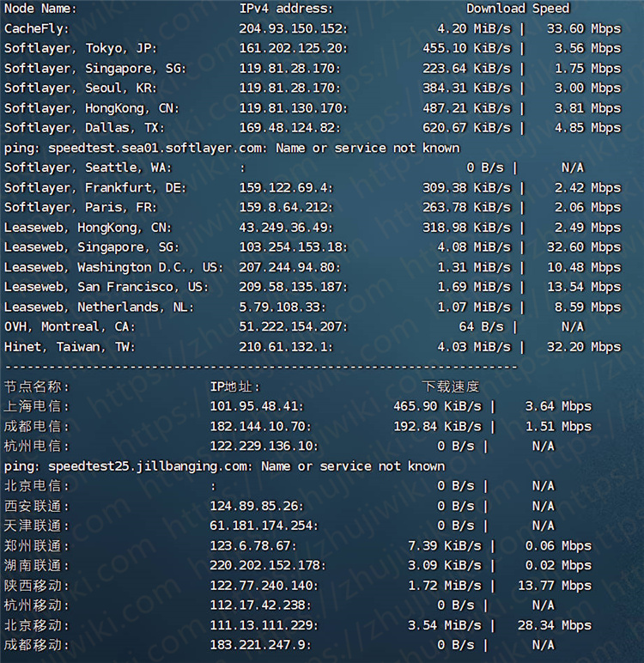Click the 7.39 KiB/s value
This screenshot has height=663, width=644.
(x=445, y=546)
